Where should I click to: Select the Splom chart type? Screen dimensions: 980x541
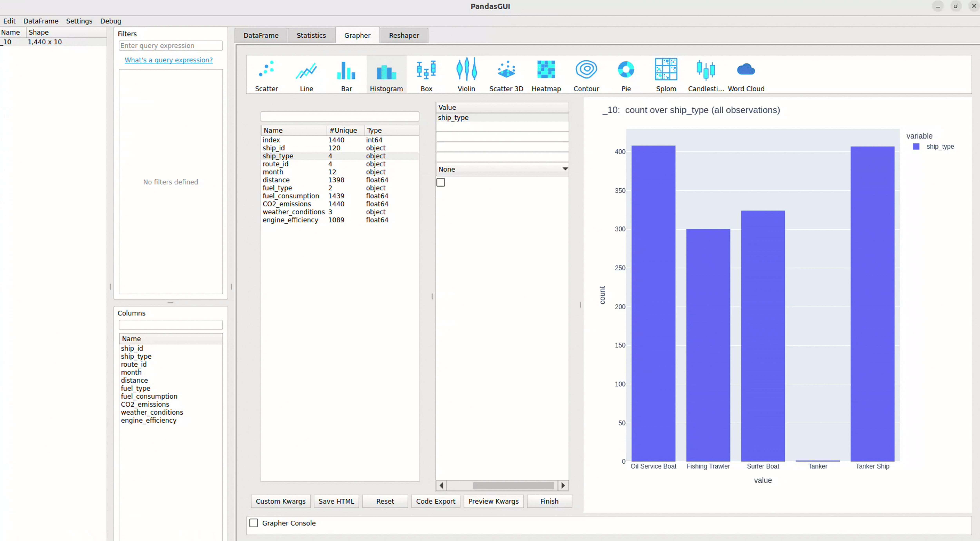tap(666, 74)
